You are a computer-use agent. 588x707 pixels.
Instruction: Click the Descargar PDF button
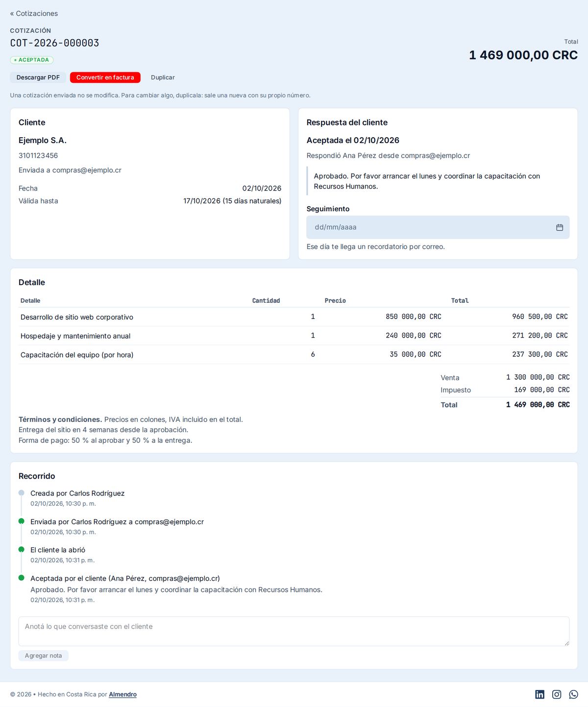click(x=38, y=77)
